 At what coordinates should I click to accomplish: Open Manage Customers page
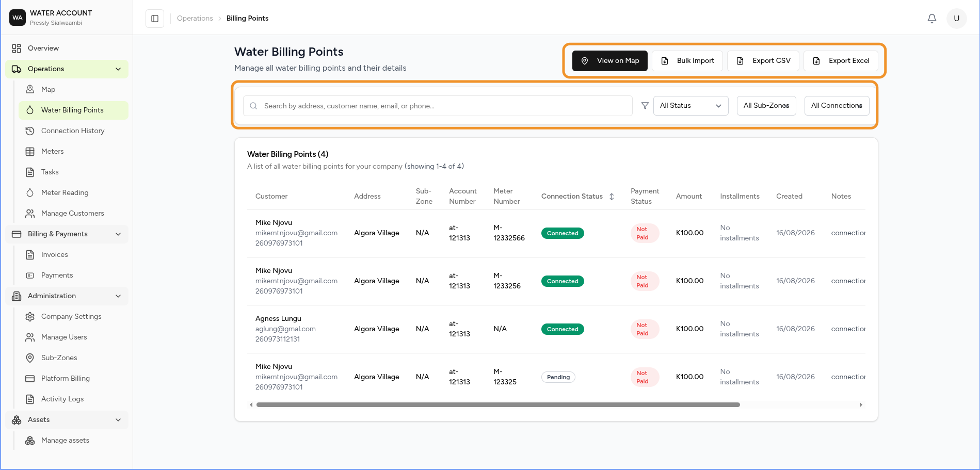click(x=73, y=214)
